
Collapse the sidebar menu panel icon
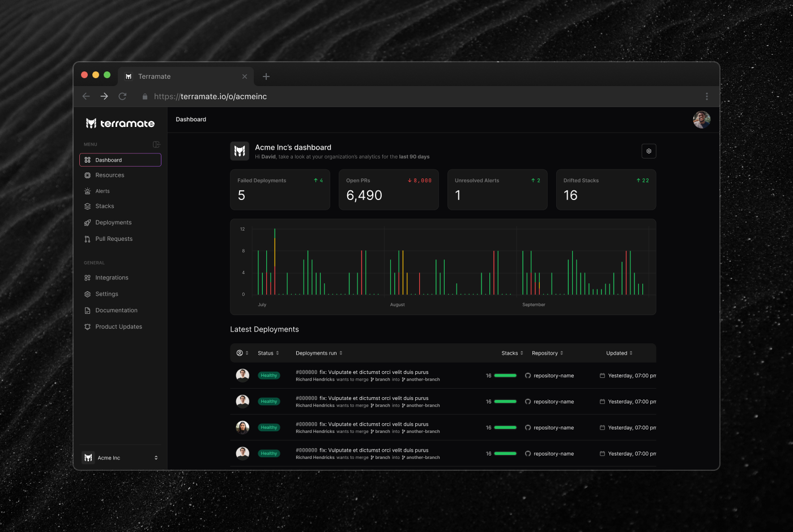pyautogui.click(x=156, y=144)
